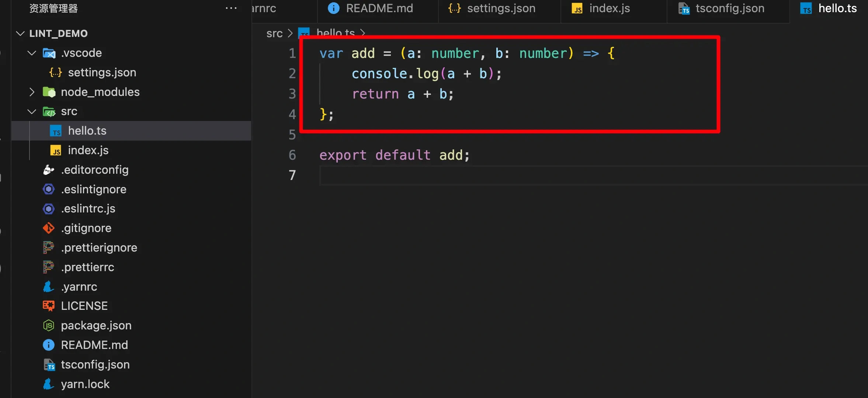Expand the node_modules folder

[x=32, y=92]
